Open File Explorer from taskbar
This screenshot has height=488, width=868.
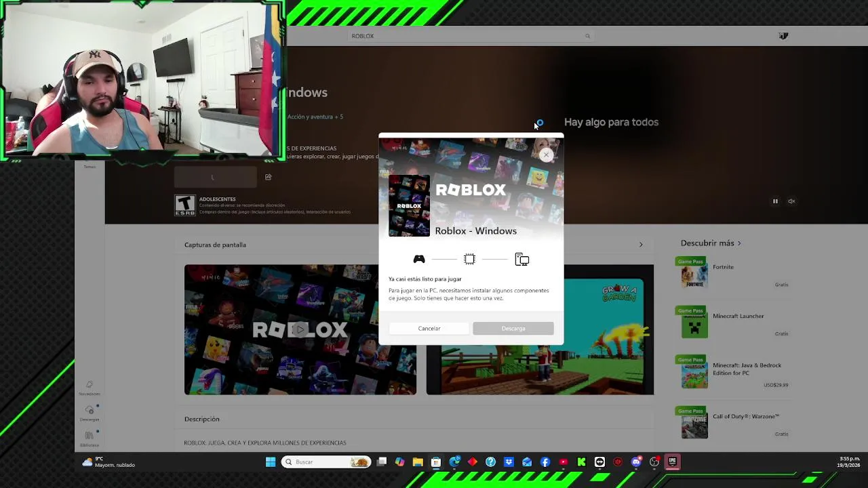(x=418, y=462)
